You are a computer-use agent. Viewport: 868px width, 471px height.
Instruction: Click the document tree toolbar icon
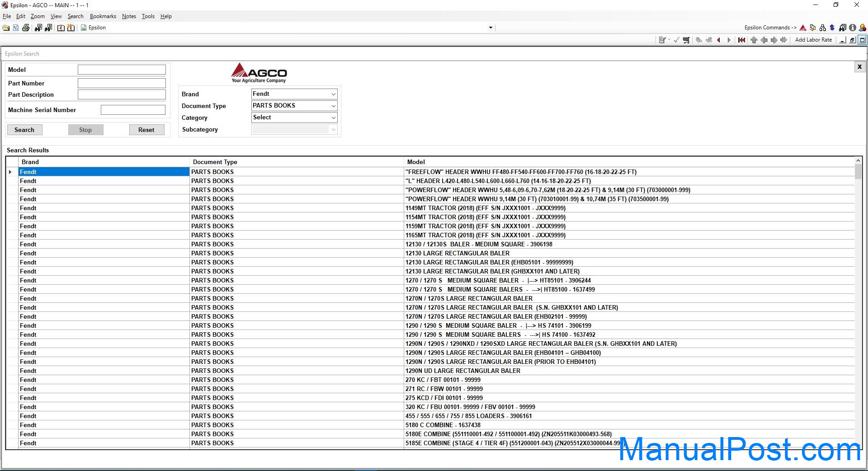[16, 28]
